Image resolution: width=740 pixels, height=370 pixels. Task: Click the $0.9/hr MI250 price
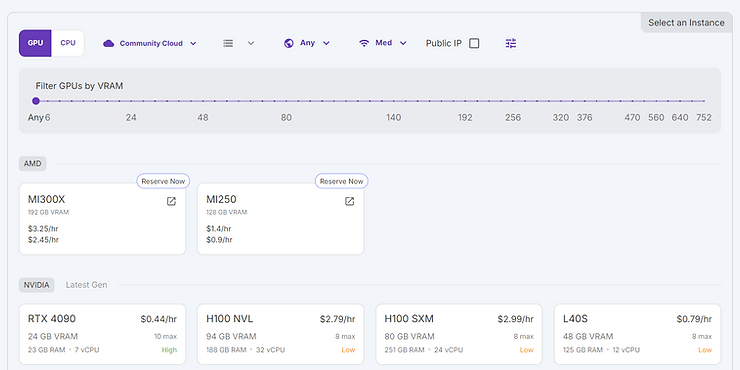pyautogui.click(x=219, y=240)
